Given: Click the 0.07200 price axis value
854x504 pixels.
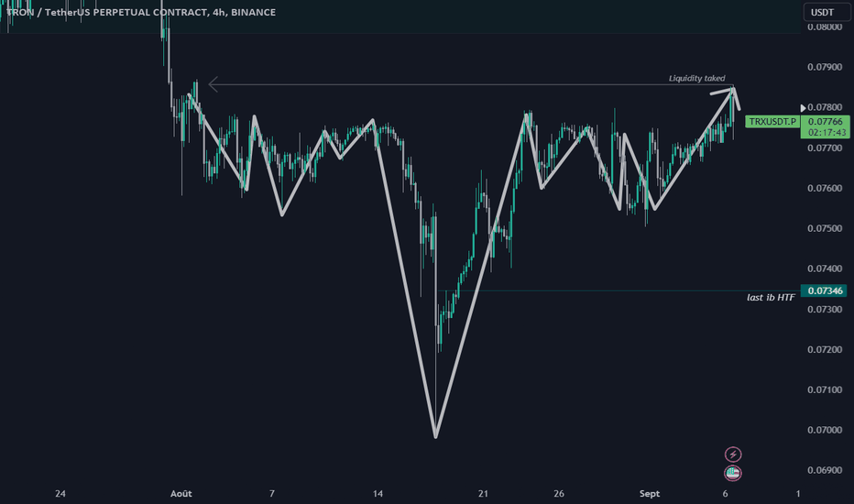Looking at the screenshot, I should click(825, 349).
